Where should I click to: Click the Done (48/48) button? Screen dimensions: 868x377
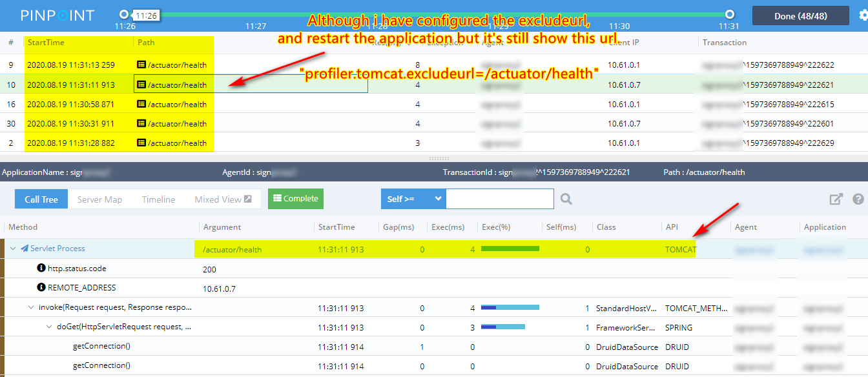click(801, 16)
